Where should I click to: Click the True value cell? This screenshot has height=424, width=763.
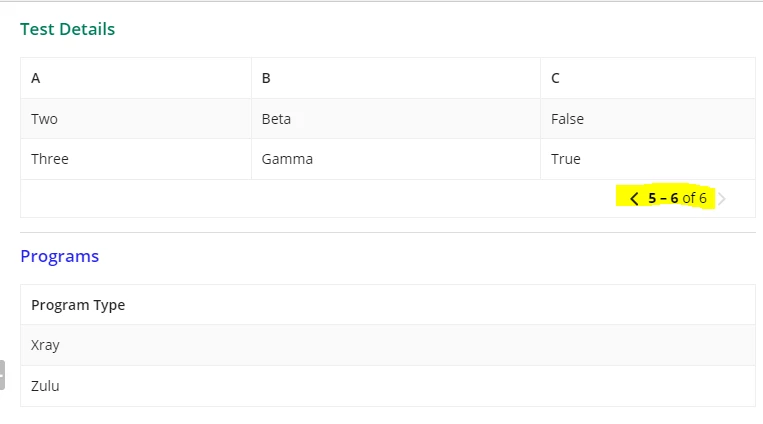tap(648, 159)
